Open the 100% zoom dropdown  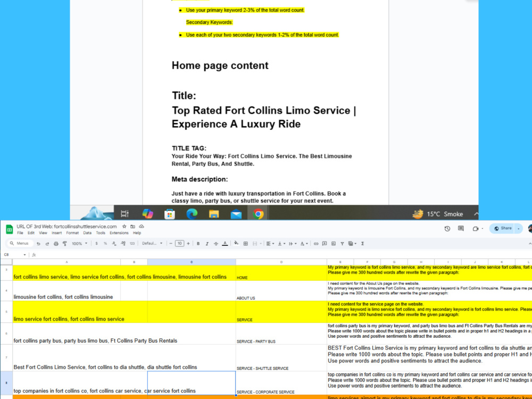click(x=79, y=244)
